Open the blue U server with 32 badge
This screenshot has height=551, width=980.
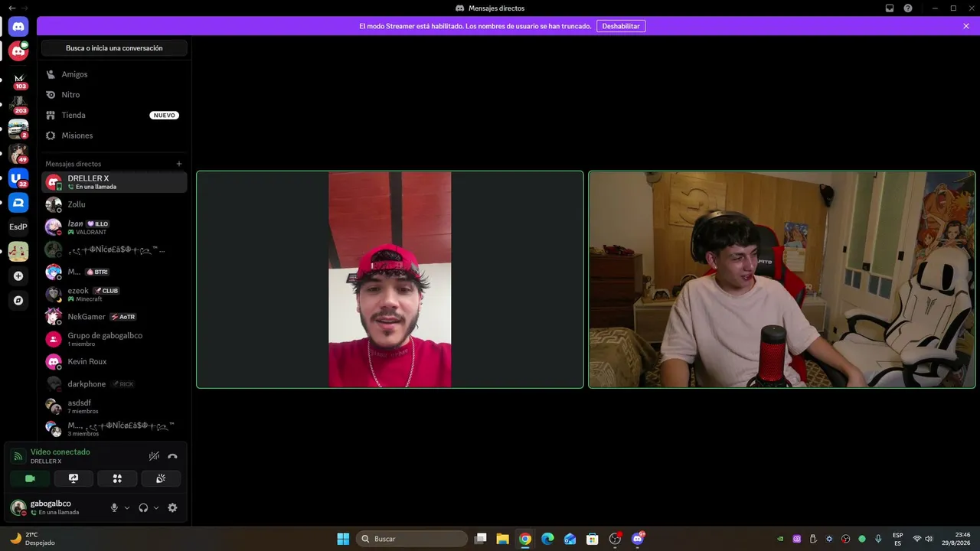point(18,178)
